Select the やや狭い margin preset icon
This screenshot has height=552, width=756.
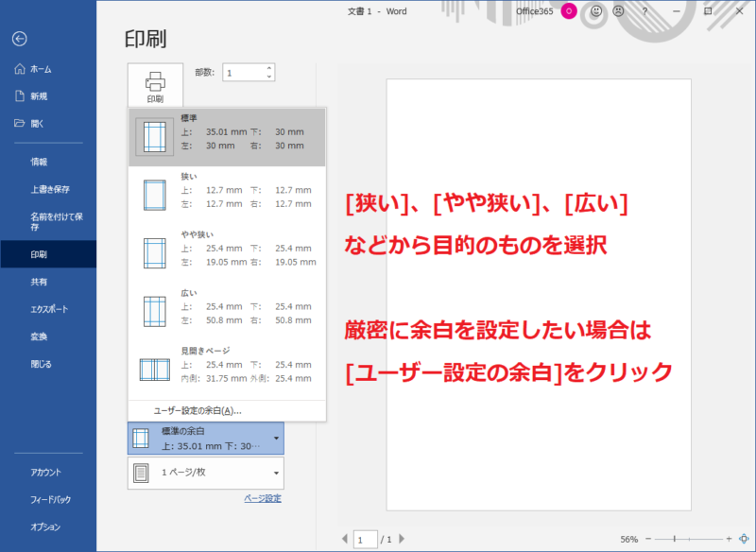pyautogui.click(x=155, y=253)
